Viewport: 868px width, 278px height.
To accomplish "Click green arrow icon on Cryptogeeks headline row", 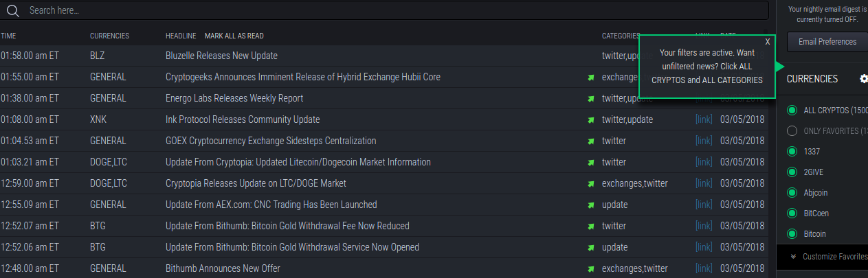I will pyautogui.click(x=590, y=78).
